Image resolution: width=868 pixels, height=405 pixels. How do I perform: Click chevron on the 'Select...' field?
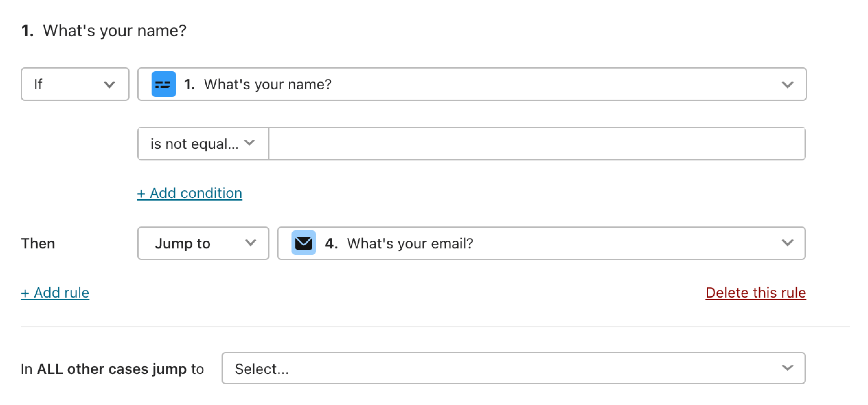point(787,368)
